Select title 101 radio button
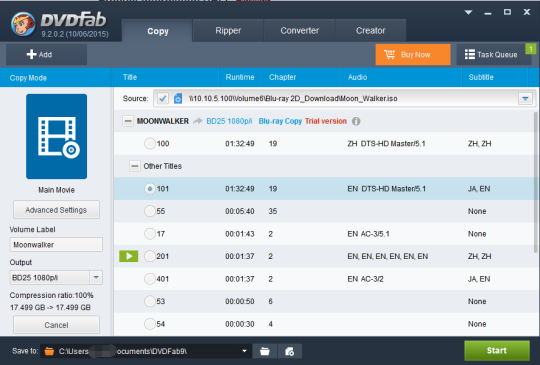The image size is (540, 365). tap(150, 189)
